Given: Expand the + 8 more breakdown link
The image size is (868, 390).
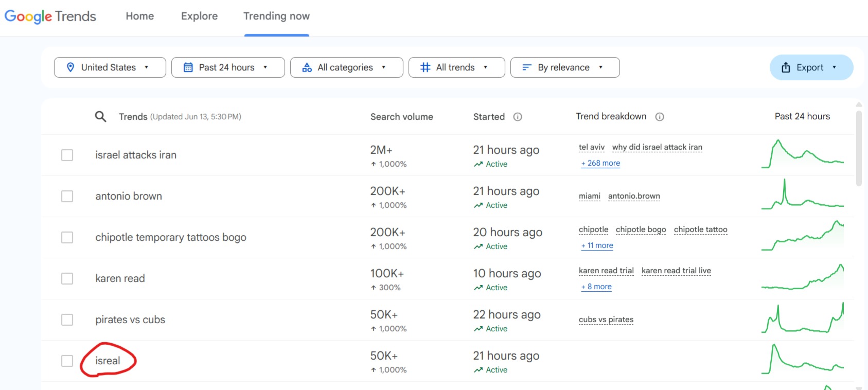Looking at the screenshot, I should [x=596, y=287].
